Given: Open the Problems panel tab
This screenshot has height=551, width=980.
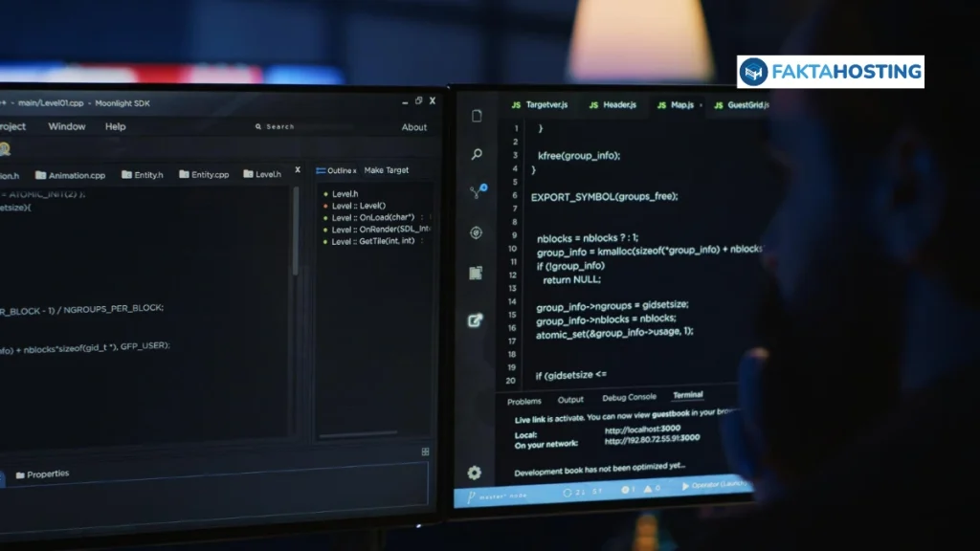Looking at the screenshot, I should click(x=523, y=401).
